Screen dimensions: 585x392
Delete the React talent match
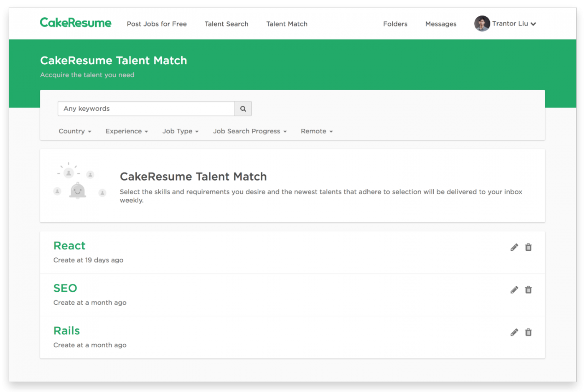[529, 247]
